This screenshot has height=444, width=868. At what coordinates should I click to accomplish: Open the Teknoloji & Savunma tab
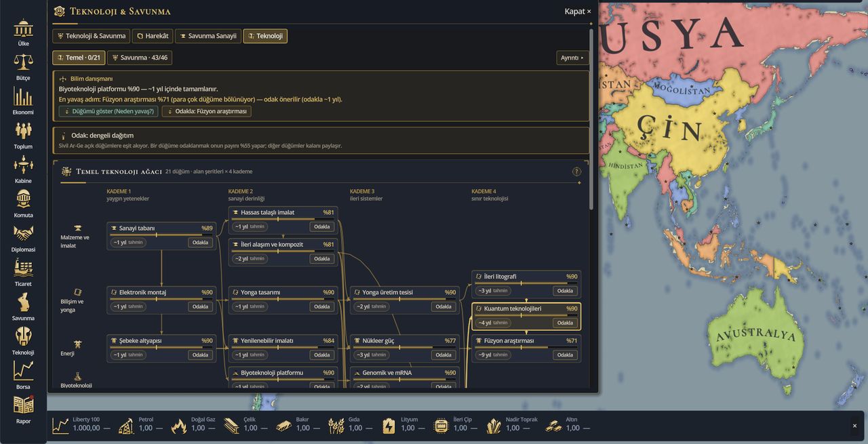click(x=91, y=36)
